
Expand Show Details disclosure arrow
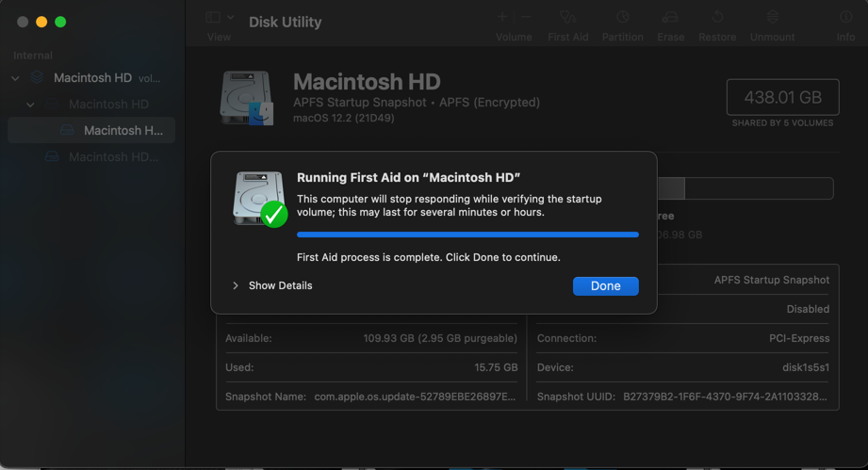(236, 286)
